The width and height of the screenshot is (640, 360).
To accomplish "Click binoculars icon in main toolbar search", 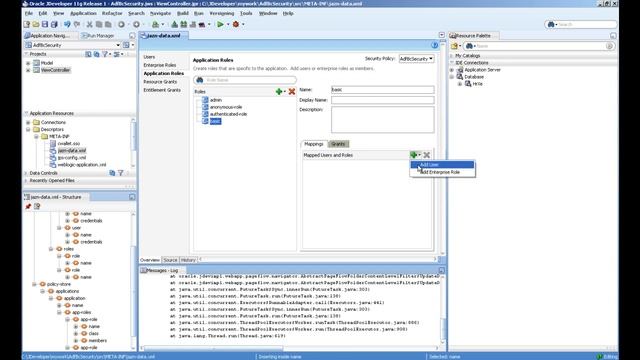I will point(551,24).
